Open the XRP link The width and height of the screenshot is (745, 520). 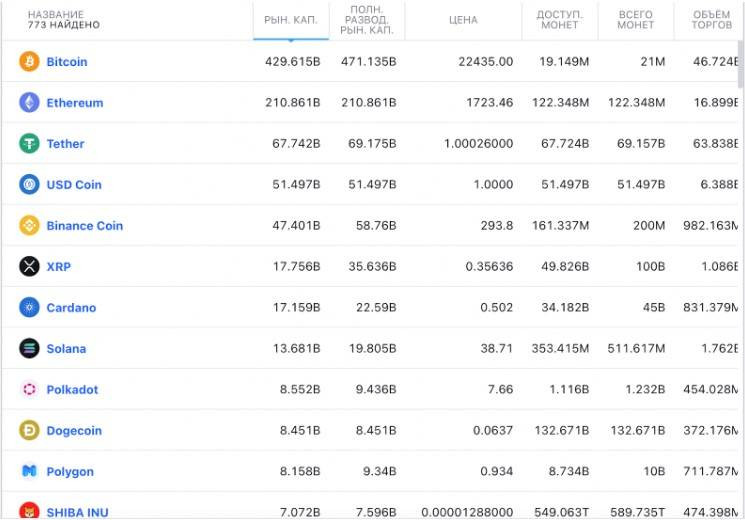click(x=58, y=267)
